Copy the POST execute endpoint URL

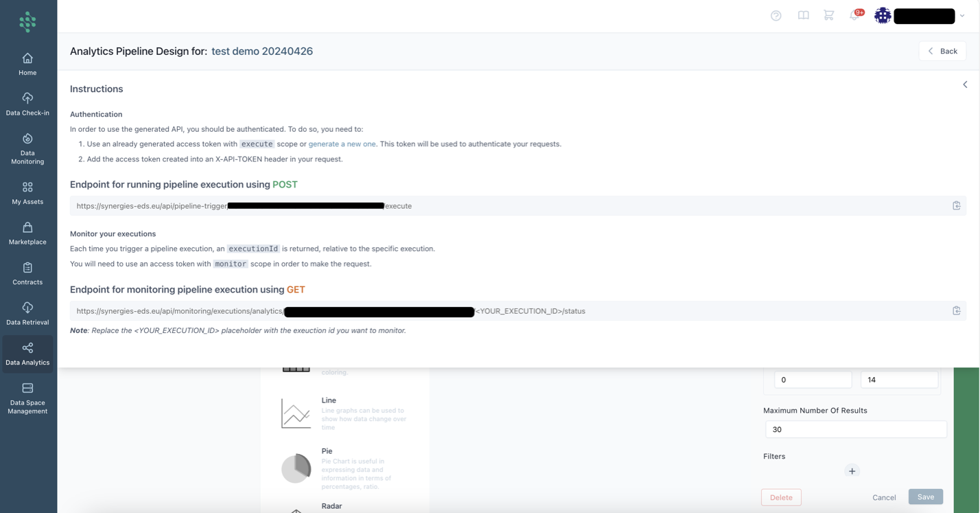point(956,206)
